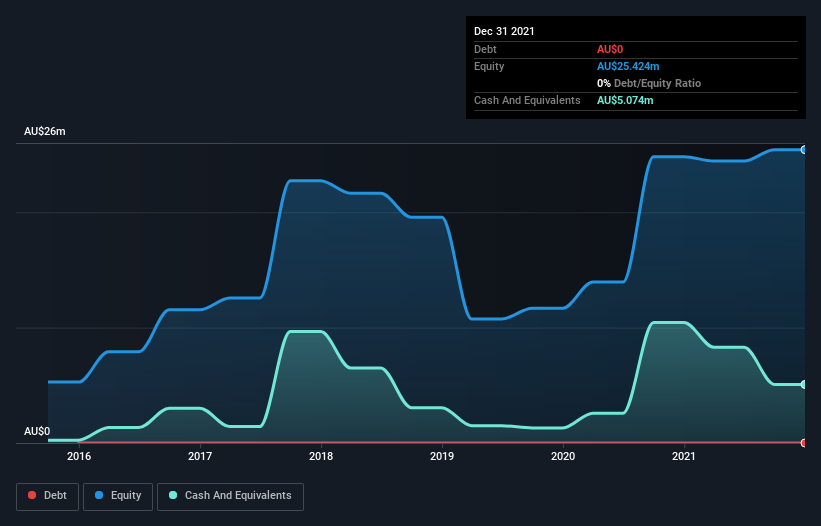Click the blue Equity legend dot

[x=99, y=495]
